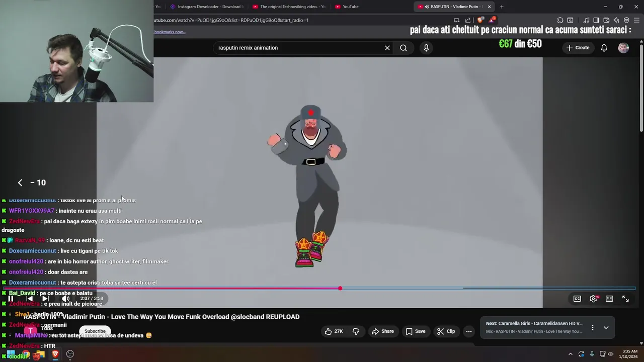
Task: Open YouTube notifications bell
Action: (x=604, y=48)
